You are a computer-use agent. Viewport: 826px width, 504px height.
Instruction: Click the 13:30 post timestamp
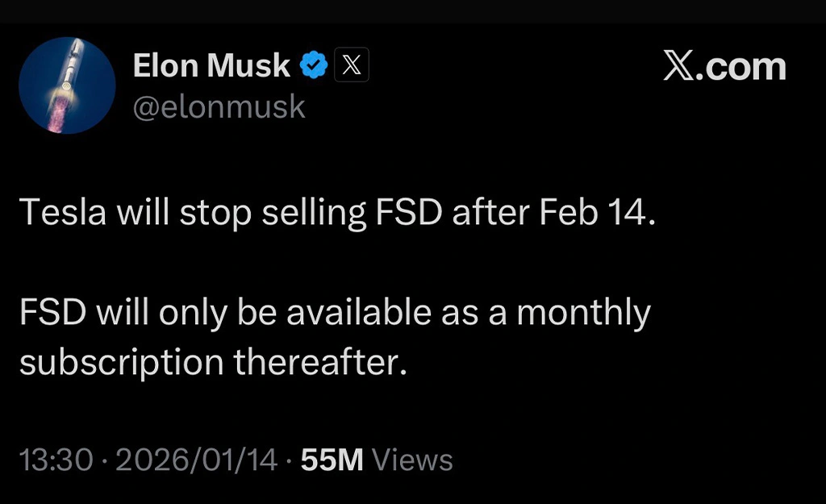tap(56, 460)
